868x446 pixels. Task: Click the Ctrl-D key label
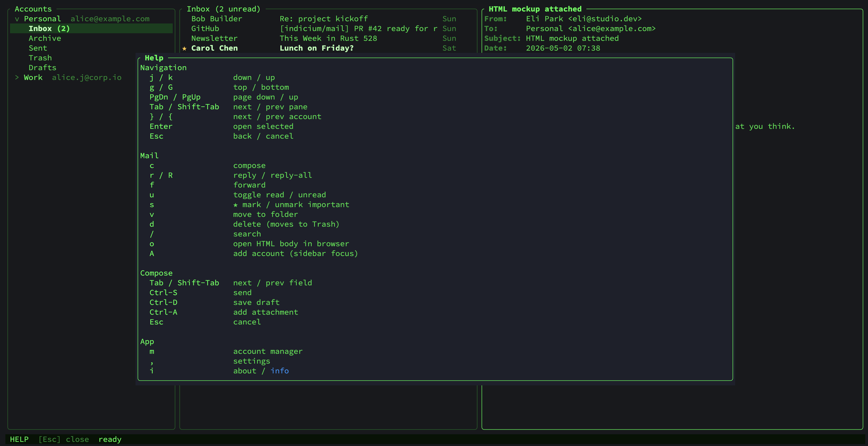pos(163,302)
